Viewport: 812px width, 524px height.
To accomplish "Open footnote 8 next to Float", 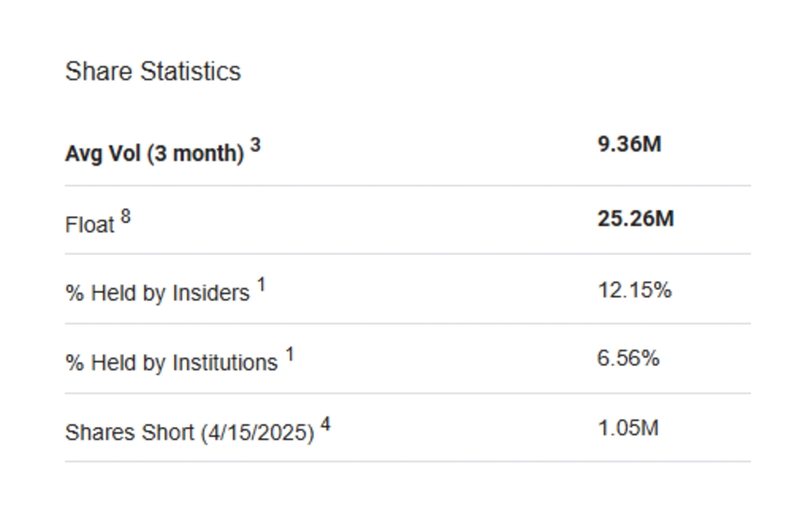I will pyautogui.click(x=126, y=217).
